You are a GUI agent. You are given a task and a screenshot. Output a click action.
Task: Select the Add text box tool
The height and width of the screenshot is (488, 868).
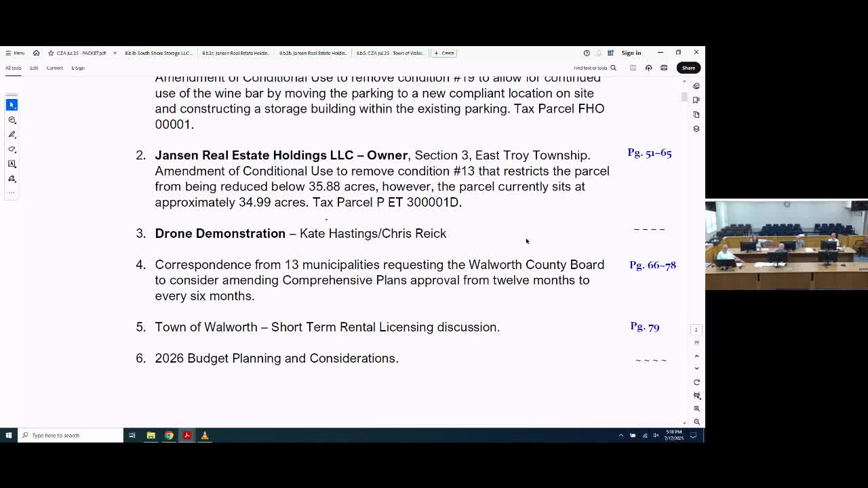(12, 164)
